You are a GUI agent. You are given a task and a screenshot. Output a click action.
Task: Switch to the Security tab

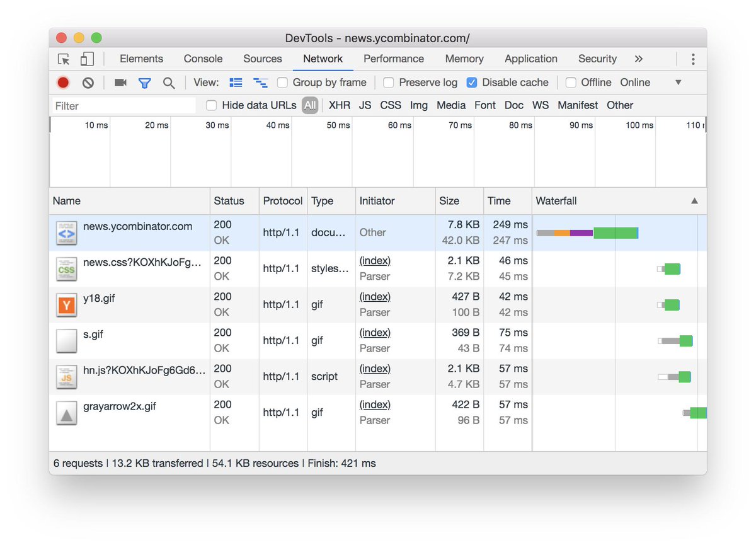tap(597, 59)
